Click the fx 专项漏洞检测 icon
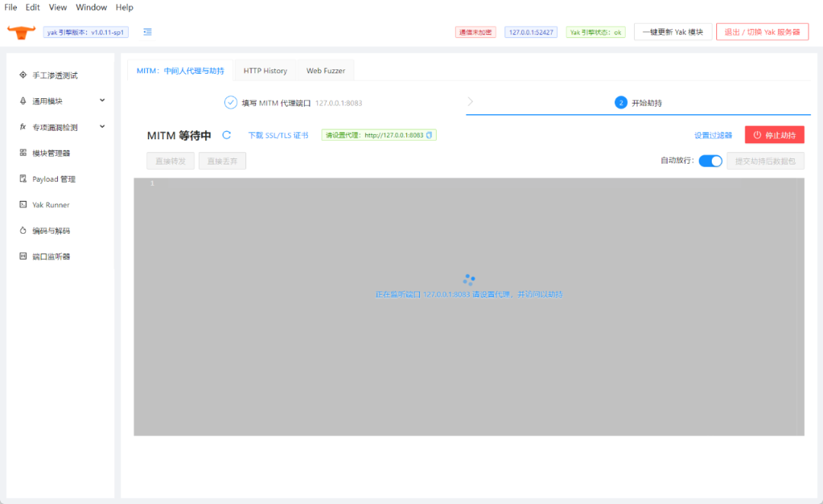Screen dimensions: 823x504 pyautogui.click(x=23, y=127)
